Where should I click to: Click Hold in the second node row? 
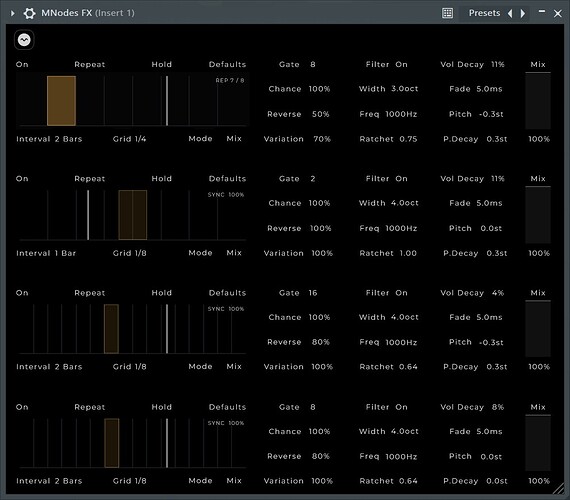(161, 179)
